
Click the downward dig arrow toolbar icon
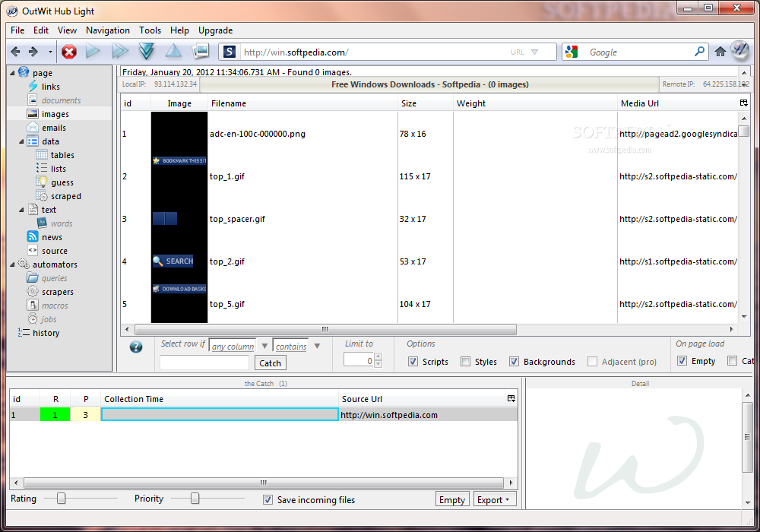pos(147,51)
